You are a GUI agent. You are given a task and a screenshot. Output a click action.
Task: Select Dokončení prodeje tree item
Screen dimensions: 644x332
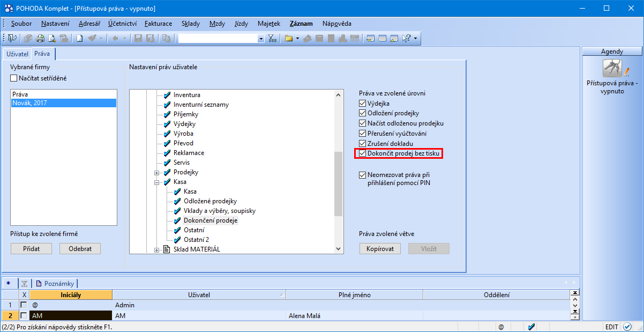[x=211, y=220]
